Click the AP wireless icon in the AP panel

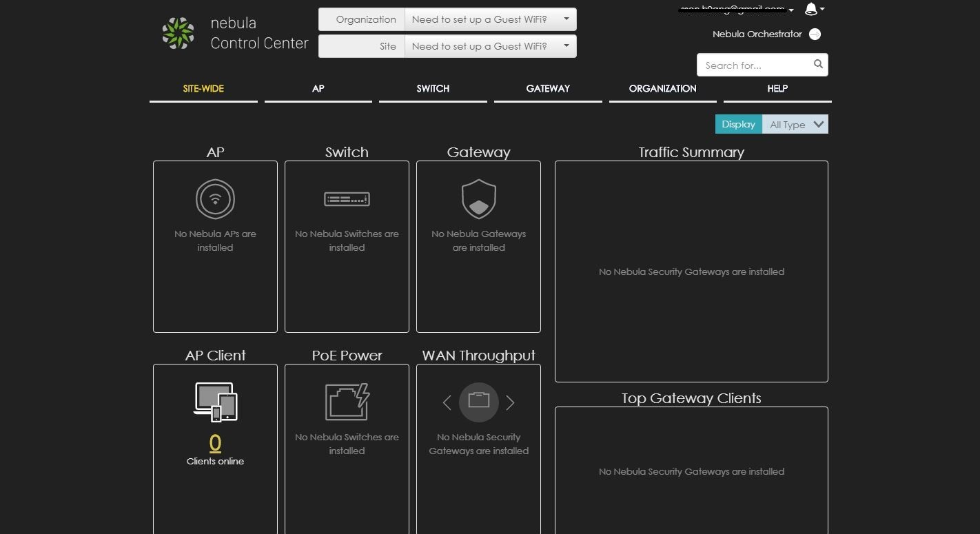click(215, 199)
